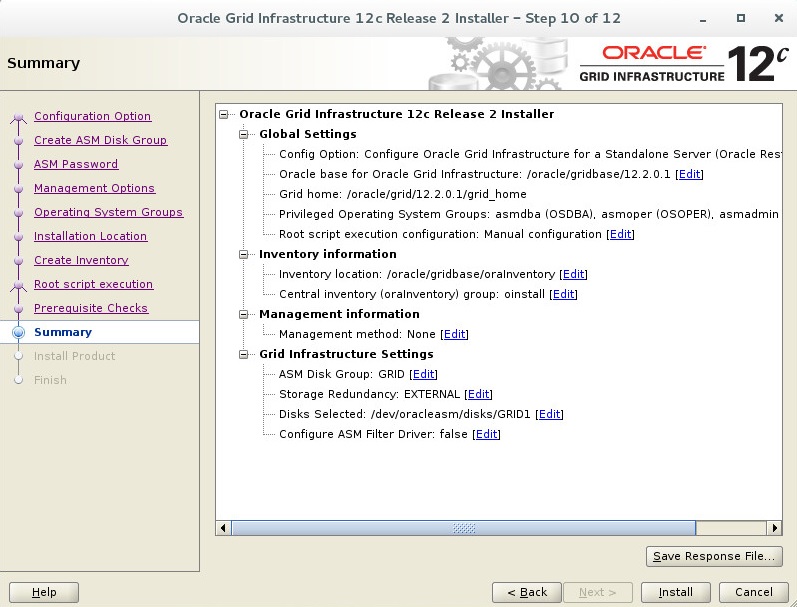Go to the Create ASM Disk Group step

100,140
